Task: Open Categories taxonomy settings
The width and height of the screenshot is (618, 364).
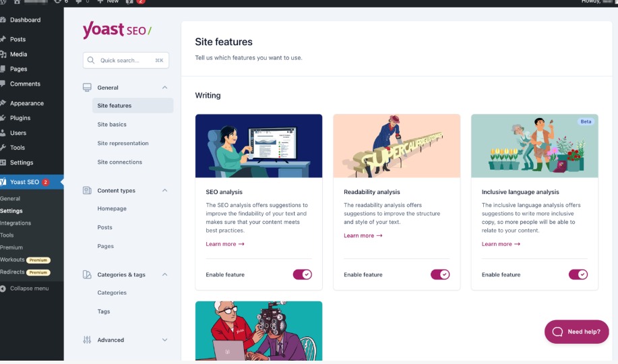Action: (112, 293)
